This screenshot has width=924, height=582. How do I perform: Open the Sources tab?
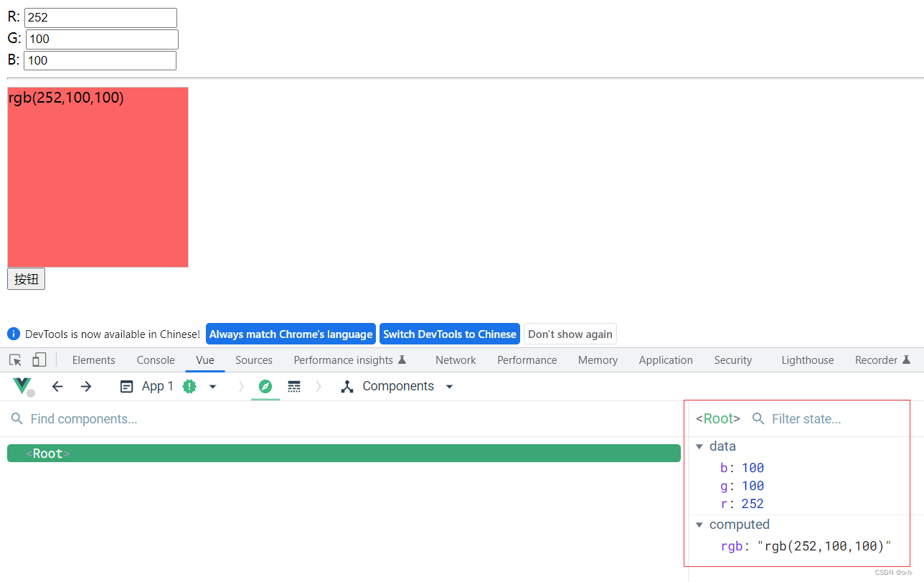pos(254,360)
